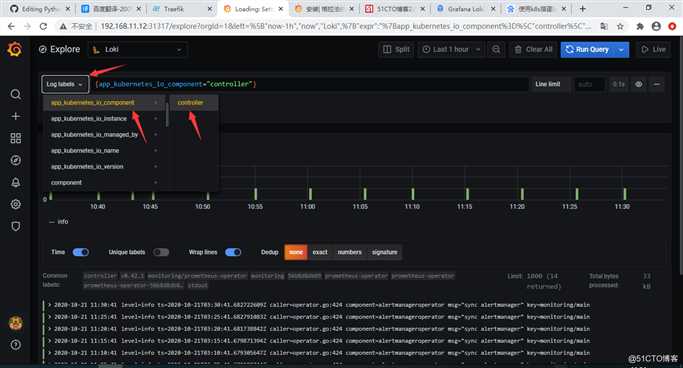Screen dimensions: 683x368
Task: Select app_kubernetes_io_version label
Action: tap(104, 167)
